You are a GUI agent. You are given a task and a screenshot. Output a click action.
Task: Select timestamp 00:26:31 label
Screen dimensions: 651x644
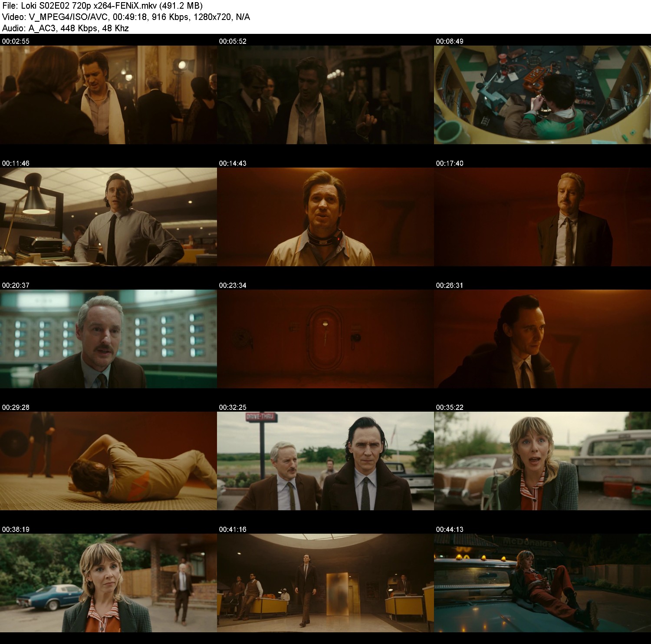pyautogui.click(x=450, y=285)
